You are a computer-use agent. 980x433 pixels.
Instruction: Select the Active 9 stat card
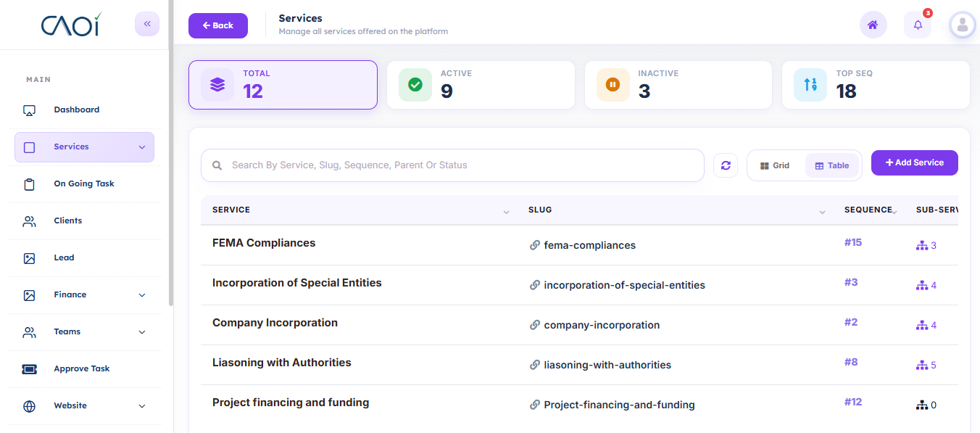pos(481,85)
